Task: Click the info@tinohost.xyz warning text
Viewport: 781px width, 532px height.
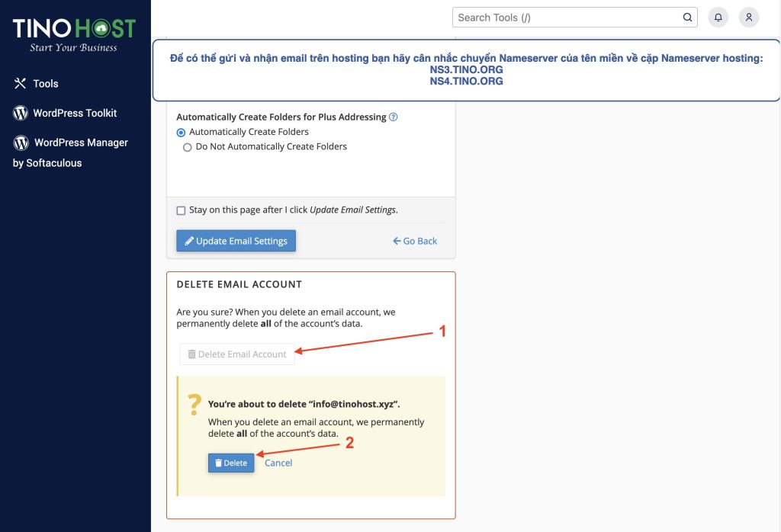Action: 304,404
